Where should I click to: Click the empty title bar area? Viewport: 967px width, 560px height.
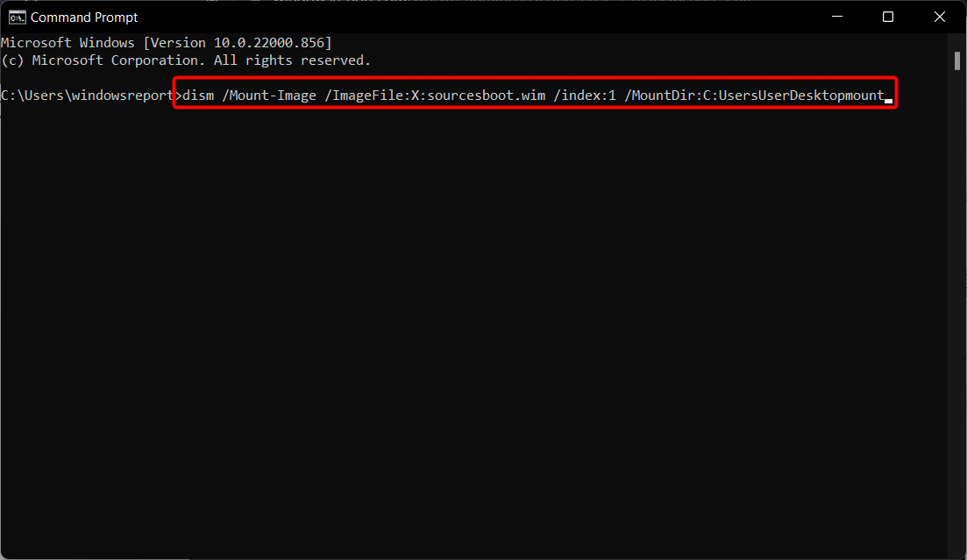pyautogui.click(x=475, y=18)
